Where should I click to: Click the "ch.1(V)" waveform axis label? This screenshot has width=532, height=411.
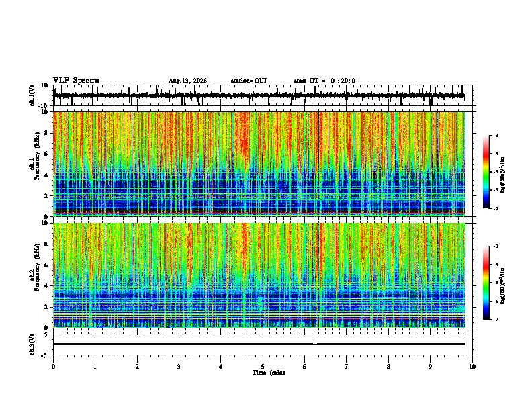coord(32,95)
